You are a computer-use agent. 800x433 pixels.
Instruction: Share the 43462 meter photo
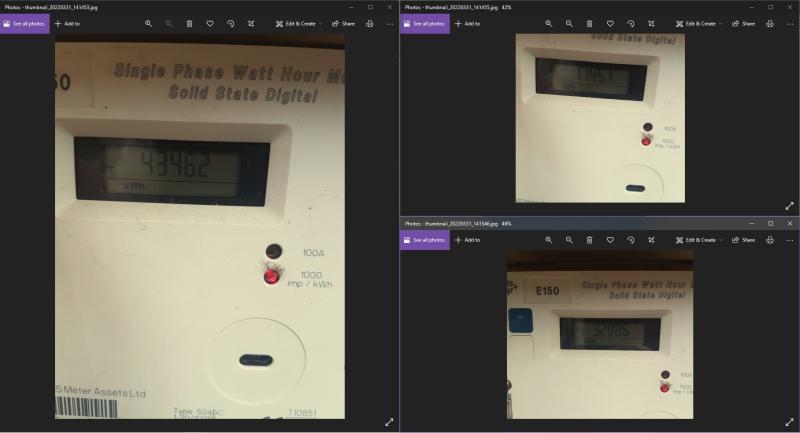[x=343, y=24]
